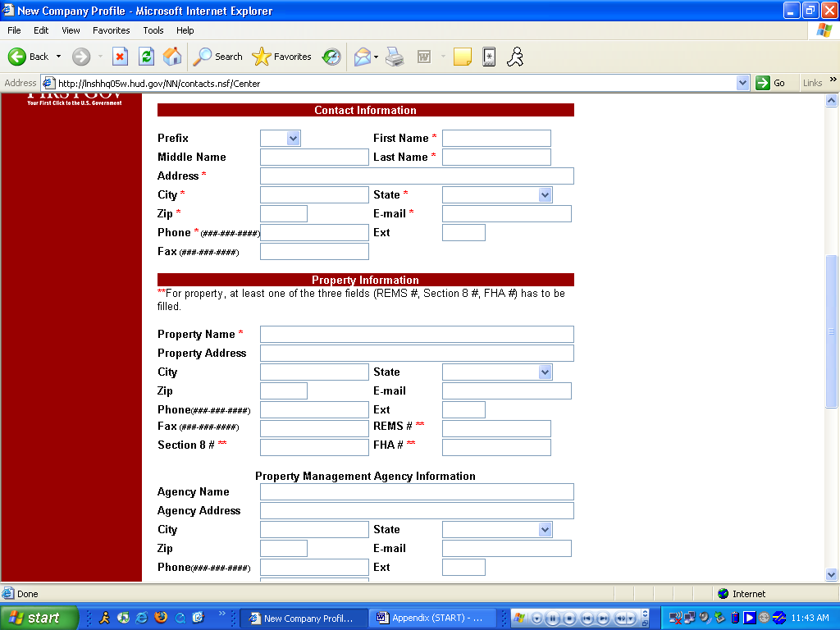Viewport: 840px width, 630px height.
Task: Click the green Go arrow button
Action: tap(770, 83)
